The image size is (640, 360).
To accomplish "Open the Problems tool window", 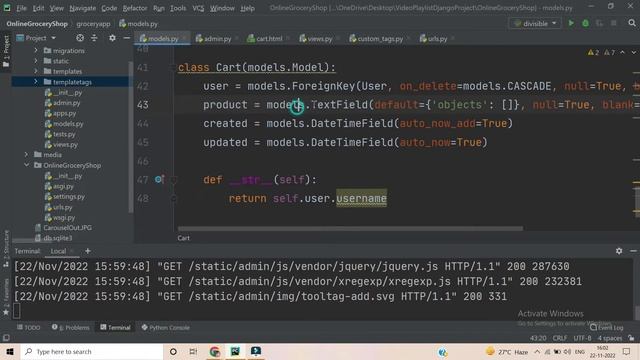I will point(71,327).
